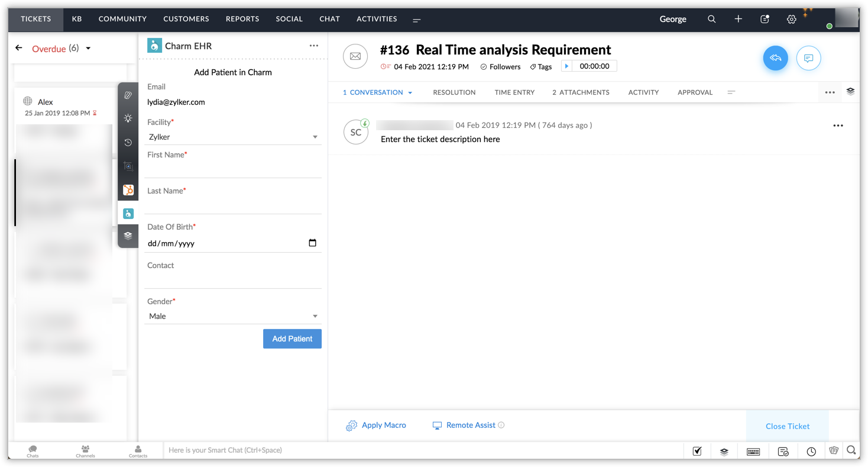The width and height of the screenshot is (868, 467).
Task: Open Channels in the bottom bar
Action: 85,451
